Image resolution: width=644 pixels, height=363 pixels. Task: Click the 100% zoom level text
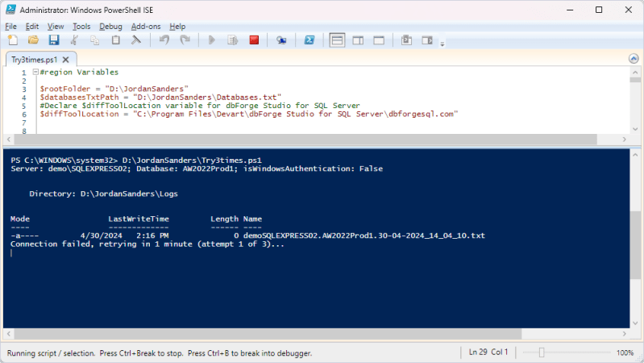coord(625,353)
